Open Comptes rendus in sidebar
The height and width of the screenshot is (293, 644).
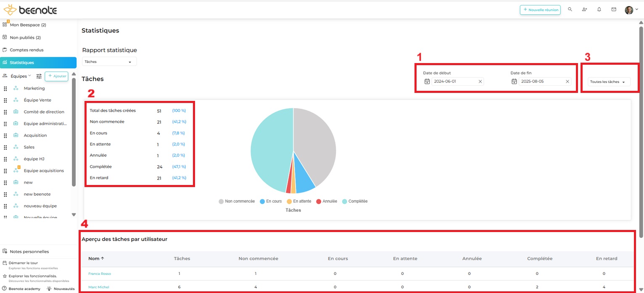26,50
